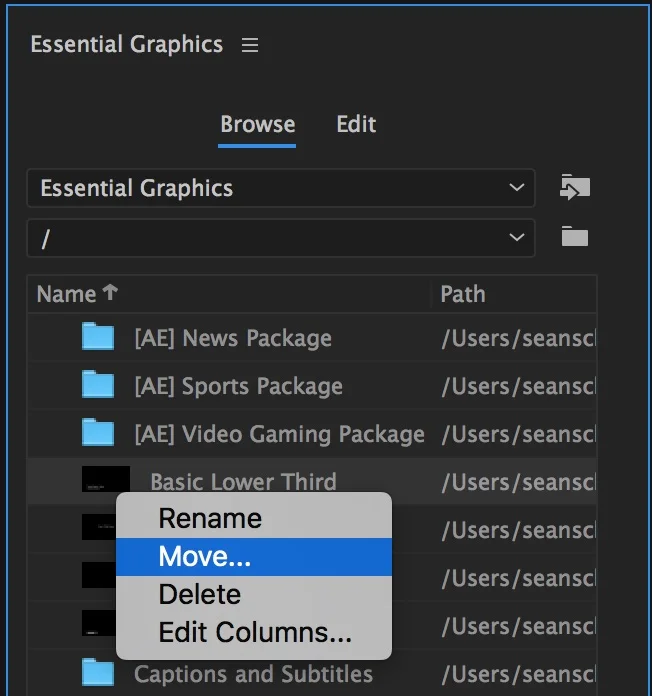
Task: Click the folder icon of [AE] Video Gaming Package
Action: [x=98, y=432]
